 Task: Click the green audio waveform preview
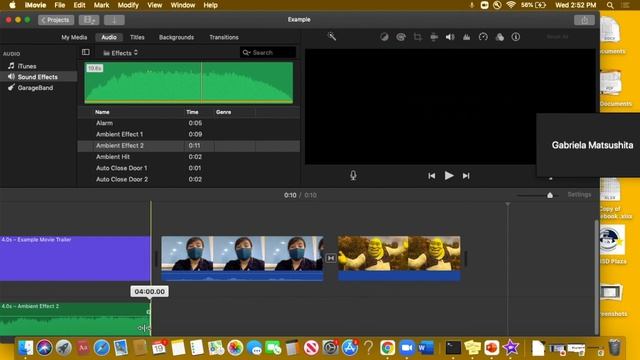point(189,82)
